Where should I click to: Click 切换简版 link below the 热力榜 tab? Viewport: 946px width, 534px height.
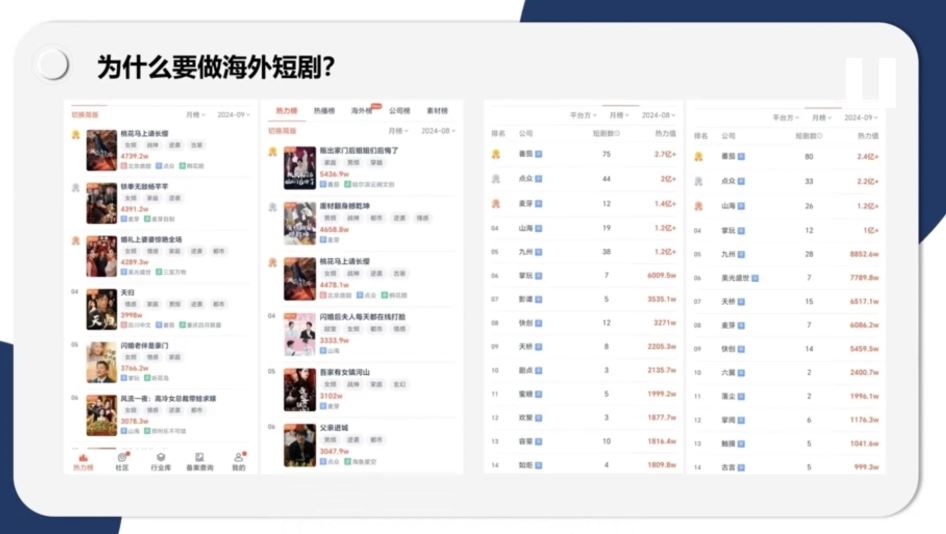[282, 131]
